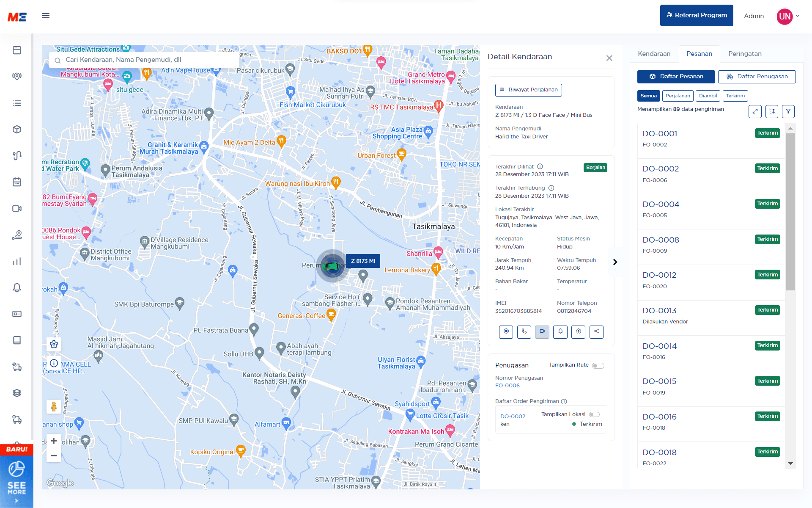Viewport: 812px width, 508px height.
Task: Select the map layers settings gear on the map
Action: coord(54,344)
